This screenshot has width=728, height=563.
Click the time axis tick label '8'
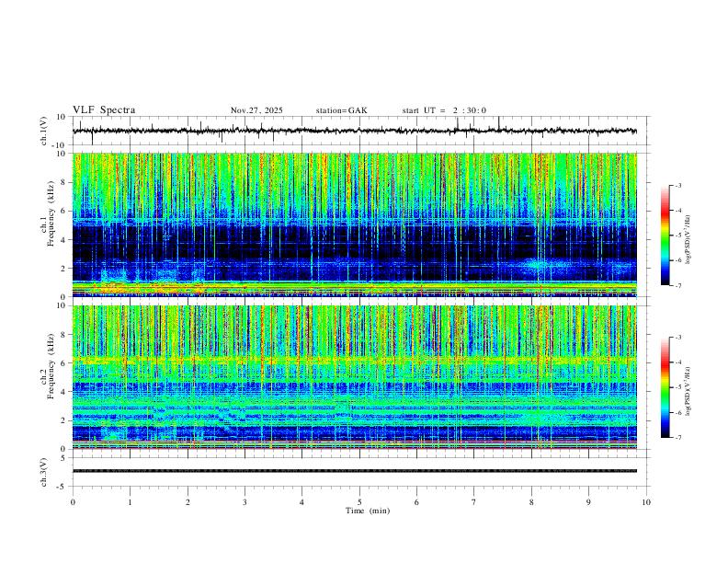(x=531, y=502)
